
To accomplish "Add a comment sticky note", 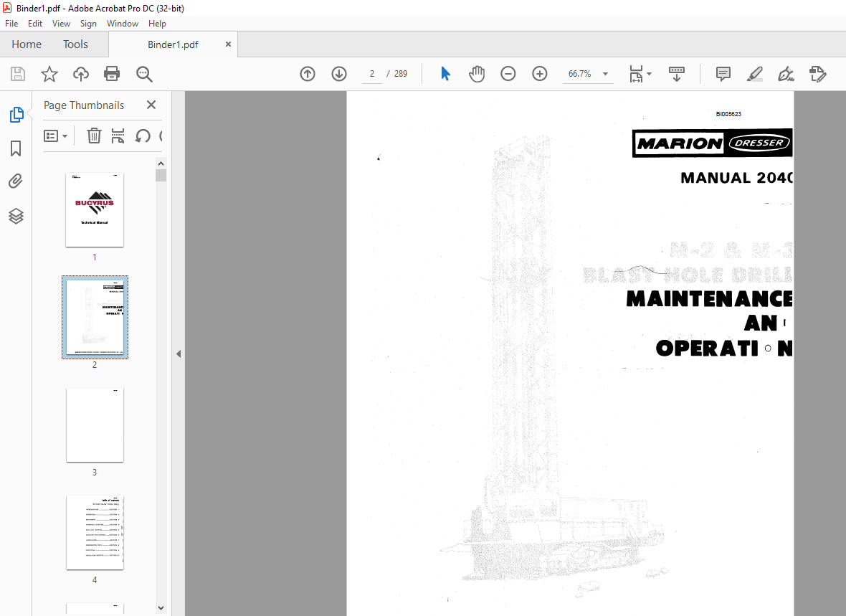I will 723,74.
